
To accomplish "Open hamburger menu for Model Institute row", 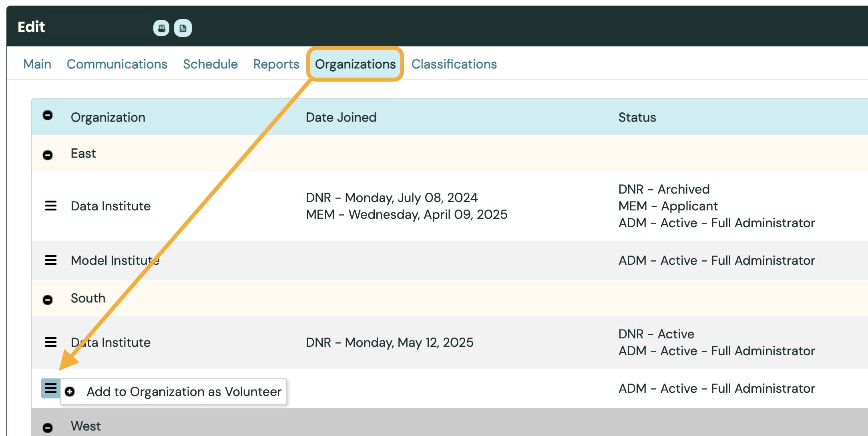I will pyautogui.click(x=50, y=260).
